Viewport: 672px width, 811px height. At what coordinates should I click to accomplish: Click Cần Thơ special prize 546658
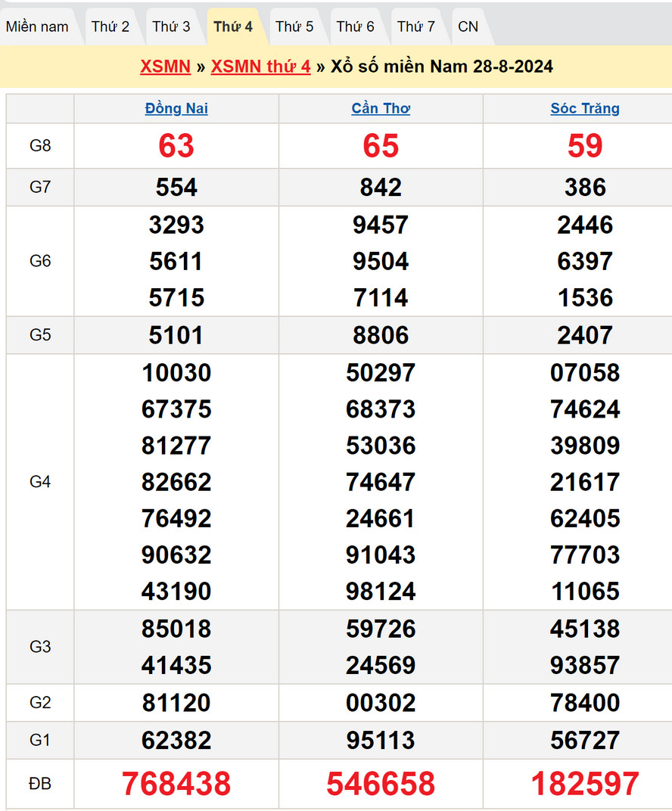click(381, 784)
